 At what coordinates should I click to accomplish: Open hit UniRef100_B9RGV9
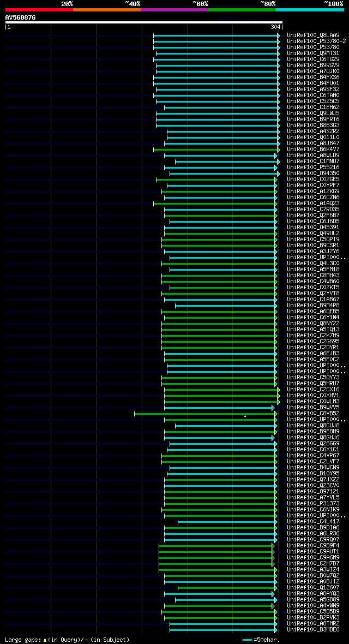pos(313,65)
